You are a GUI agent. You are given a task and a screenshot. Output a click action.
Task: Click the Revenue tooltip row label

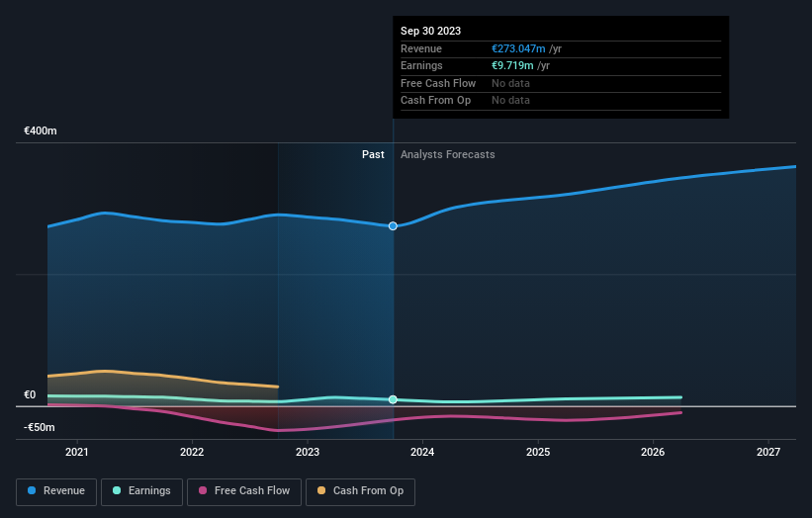tap(421, 48)
